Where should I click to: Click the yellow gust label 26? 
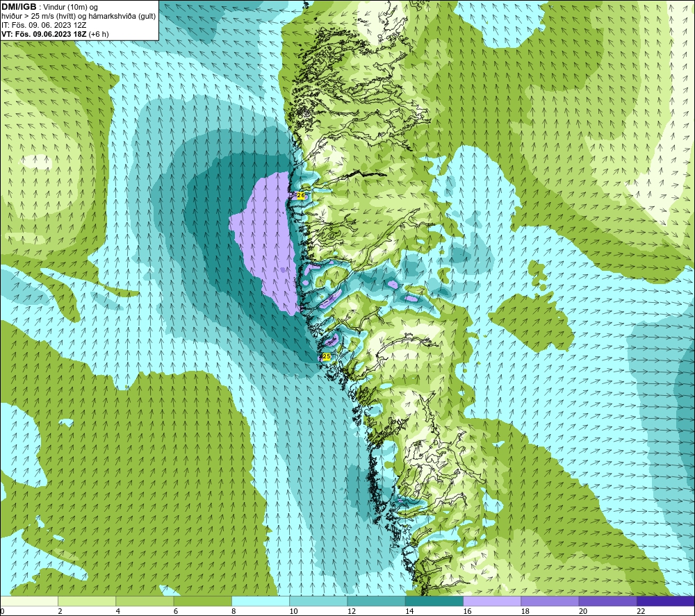tap(300, 195)
